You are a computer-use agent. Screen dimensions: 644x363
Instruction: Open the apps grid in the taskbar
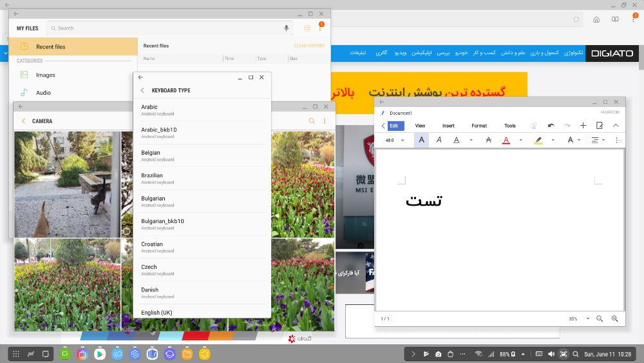click(x=16, y=354)
